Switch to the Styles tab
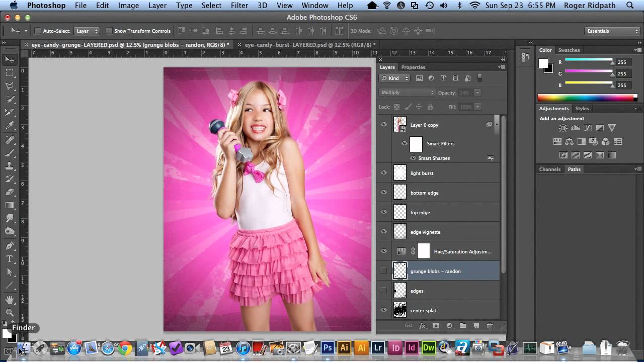 (x=582, y=108)
